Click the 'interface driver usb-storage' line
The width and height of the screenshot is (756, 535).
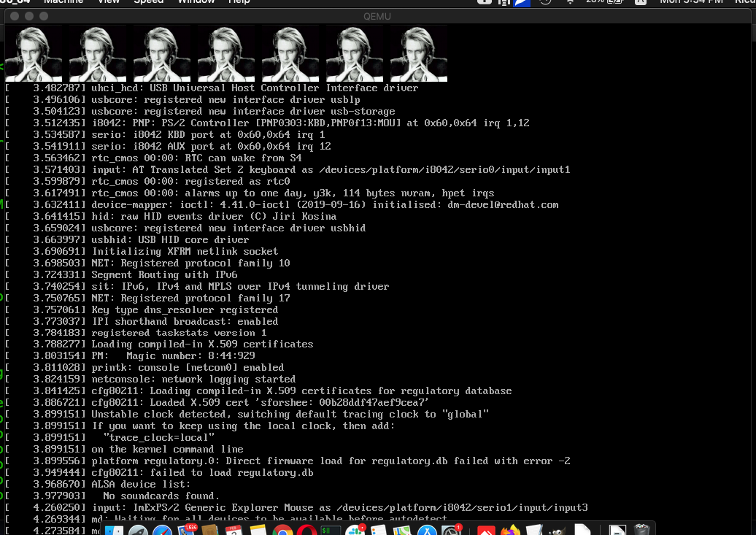[200, 111]
